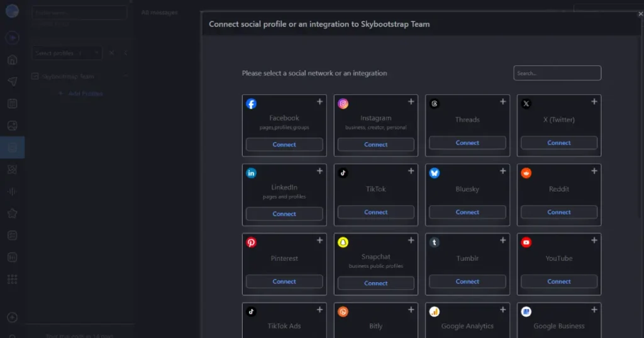The height and width of the screenshot is (338, 644).
Task: Focus the sidebar name filter field
Action: (79, 13)
